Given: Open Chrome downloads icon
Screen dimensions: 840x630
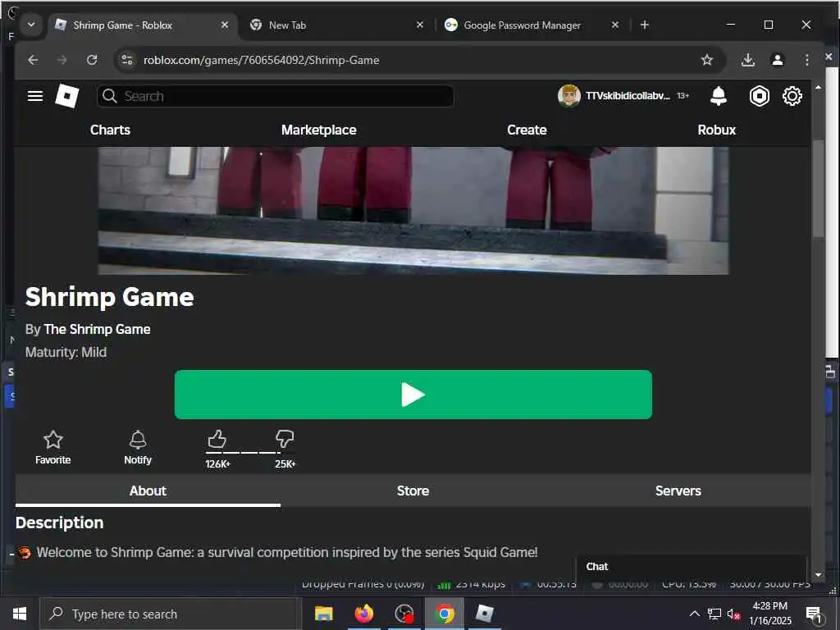Looking at the screenshot, I should pos(748,60).
